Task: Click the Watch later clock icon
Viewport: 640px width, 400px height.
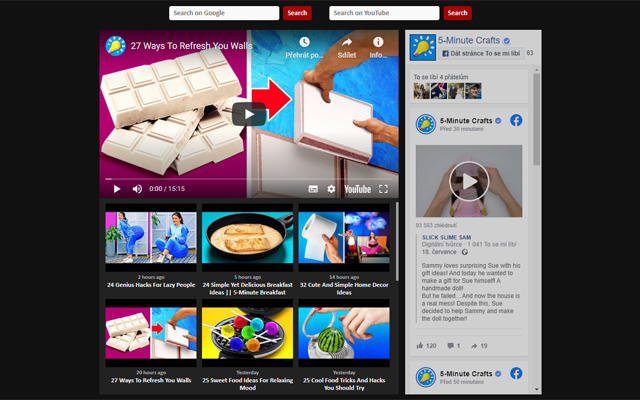Action: (304, 42)
